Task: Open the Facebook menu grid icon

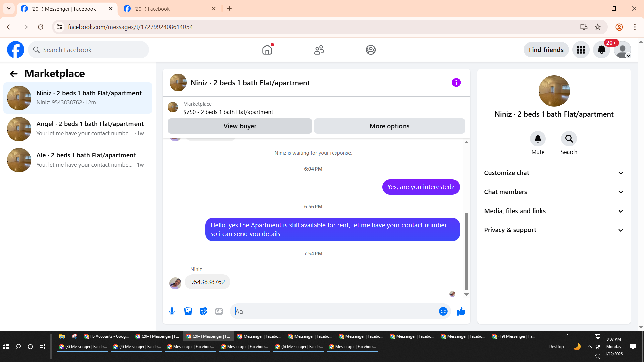Action: point(581,50)
